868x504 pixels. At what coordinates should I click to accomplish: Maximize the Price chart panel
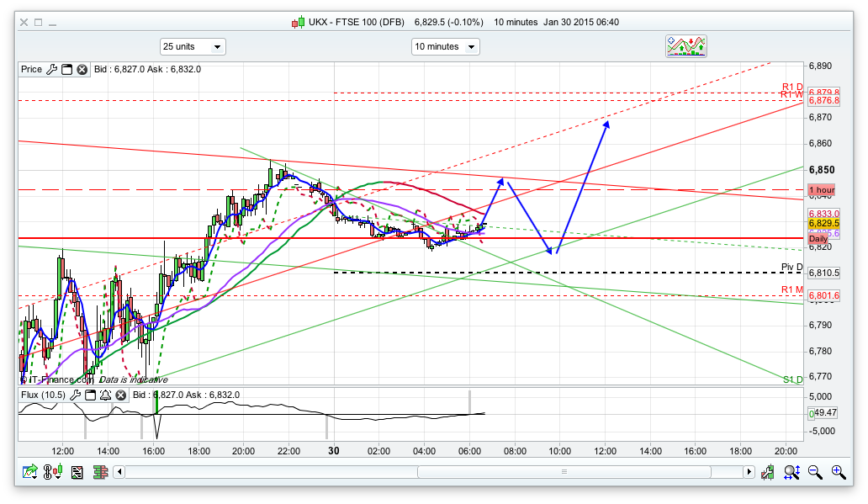66,70
